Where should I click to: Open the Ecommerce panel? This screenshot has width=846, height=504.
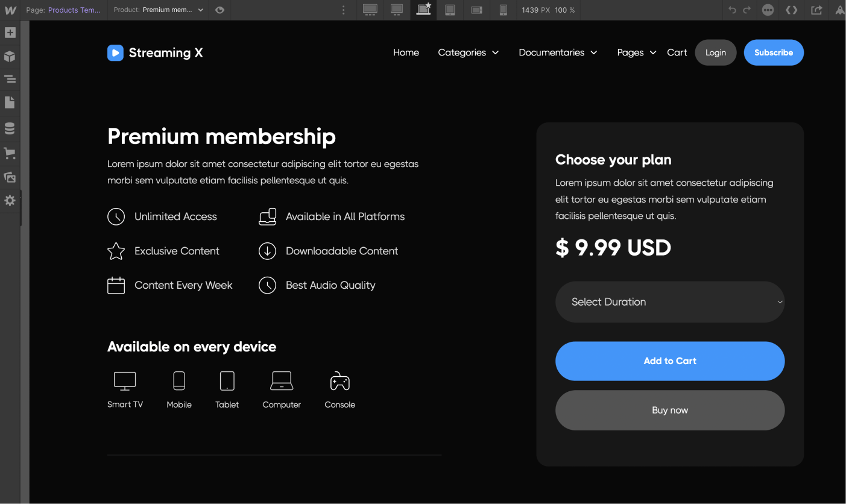pos(10,153)
